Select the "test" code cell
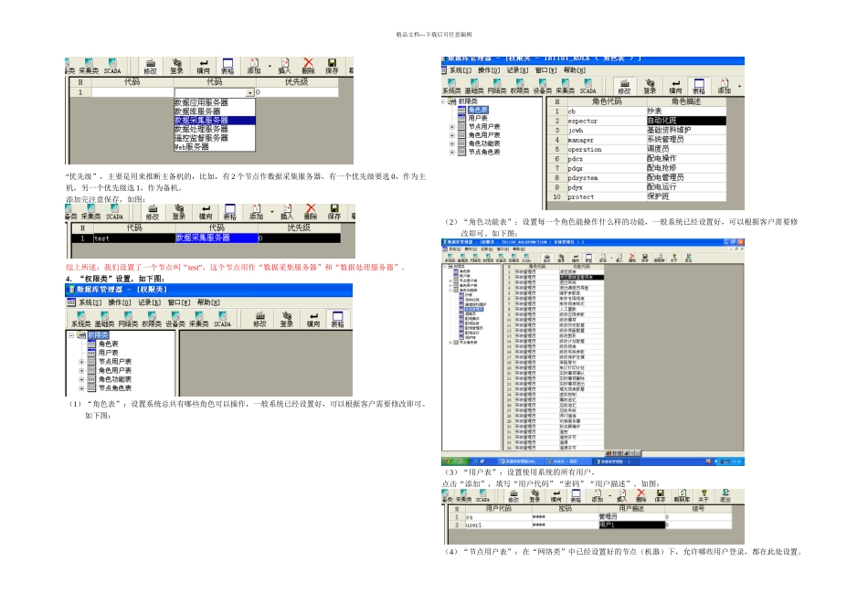The width and height of the screenshot is (868, 614). point(134,238)
